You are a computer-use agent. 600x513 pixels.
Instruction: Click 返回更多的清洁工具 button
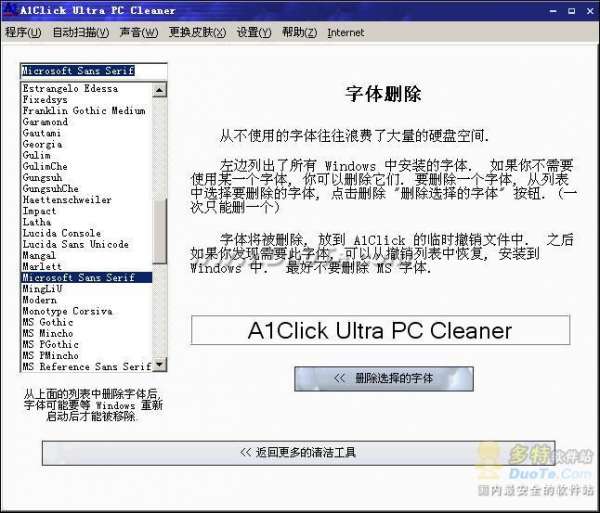click(x=298, y=453)
